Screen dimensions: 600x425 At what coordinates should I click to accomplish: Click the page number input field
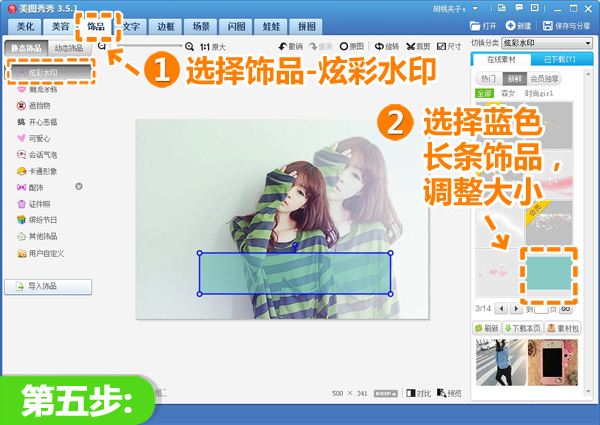[541, 309]
